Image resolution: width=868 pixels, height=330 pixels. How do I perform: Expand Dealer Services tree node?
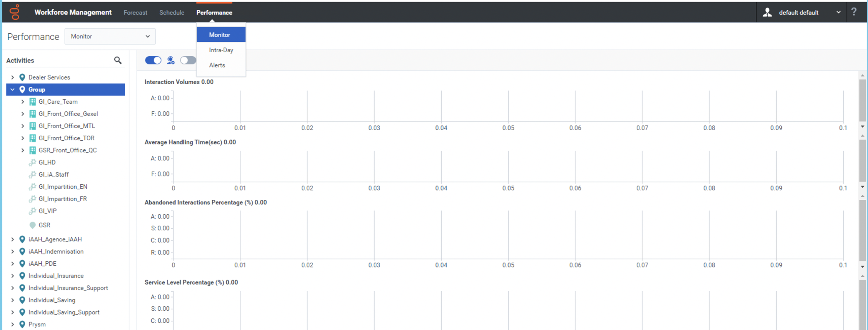[12, 78]
